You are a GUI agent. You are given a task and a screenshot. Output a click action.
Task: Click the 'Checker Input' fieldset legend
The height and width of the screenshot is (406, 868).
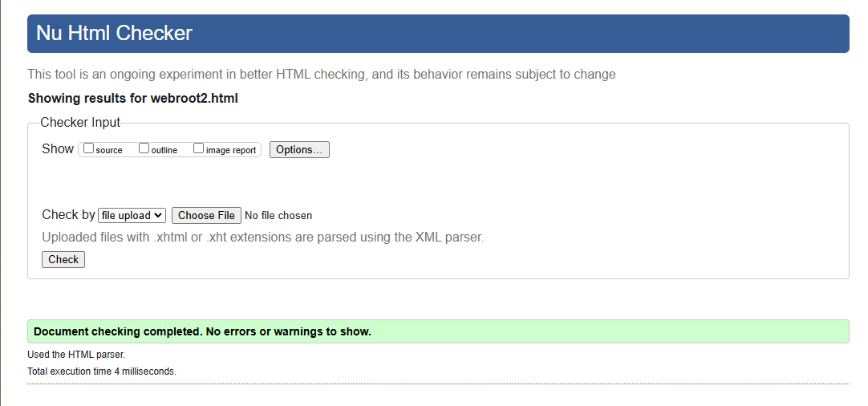pyautogui.click(x=80, y=123)
